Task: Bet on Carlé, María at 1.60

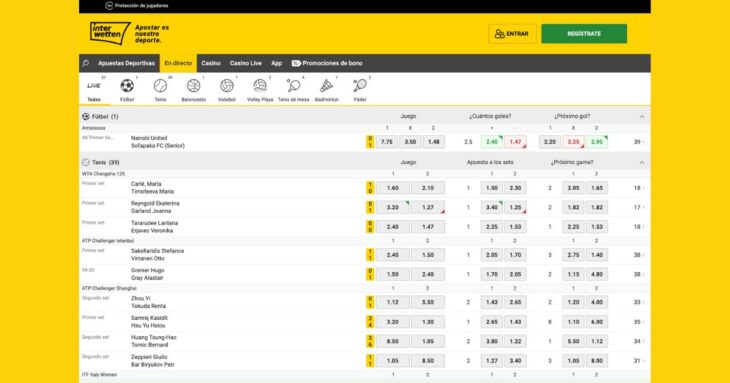Action: (x=392, y=188)
